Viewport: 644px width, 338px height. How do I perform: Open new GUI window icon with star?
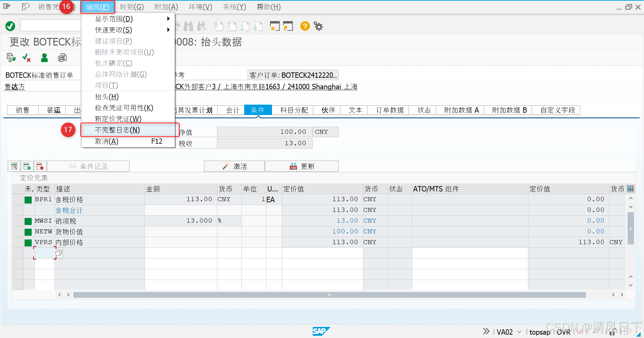point(275,26)
